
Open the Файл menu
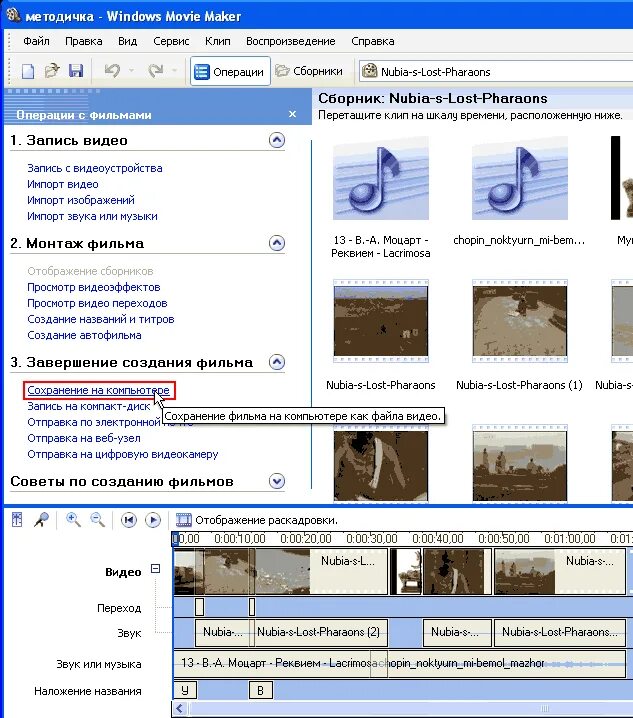coord(36,41)
